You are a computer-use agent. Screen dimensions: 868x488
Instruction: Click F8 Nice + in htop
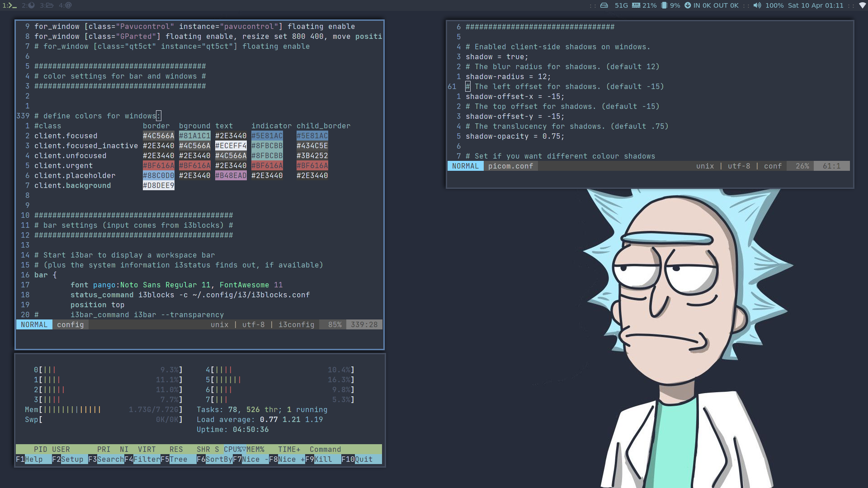(x=287, y=460)
